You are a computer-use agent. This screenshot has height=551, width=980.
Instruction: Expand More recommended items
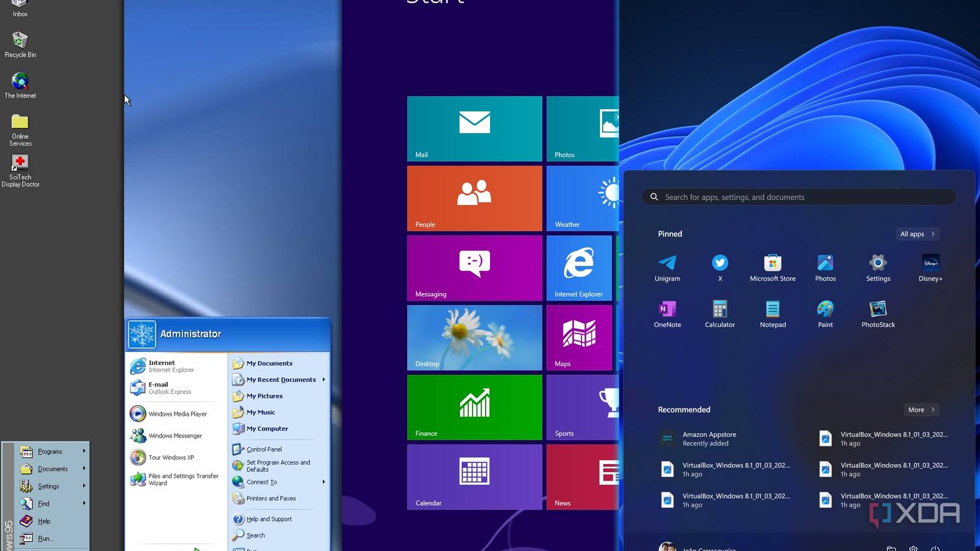[921, 410]
